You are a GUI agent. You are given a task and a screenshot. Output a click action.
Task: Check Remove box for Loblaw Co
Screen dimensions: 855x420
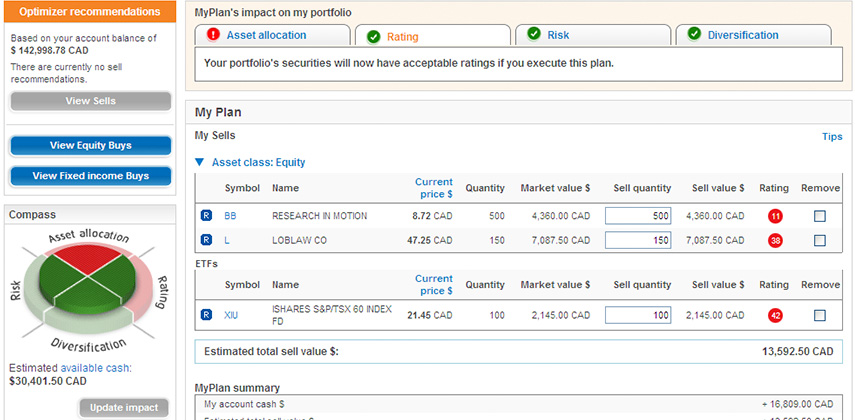point(820,241)
